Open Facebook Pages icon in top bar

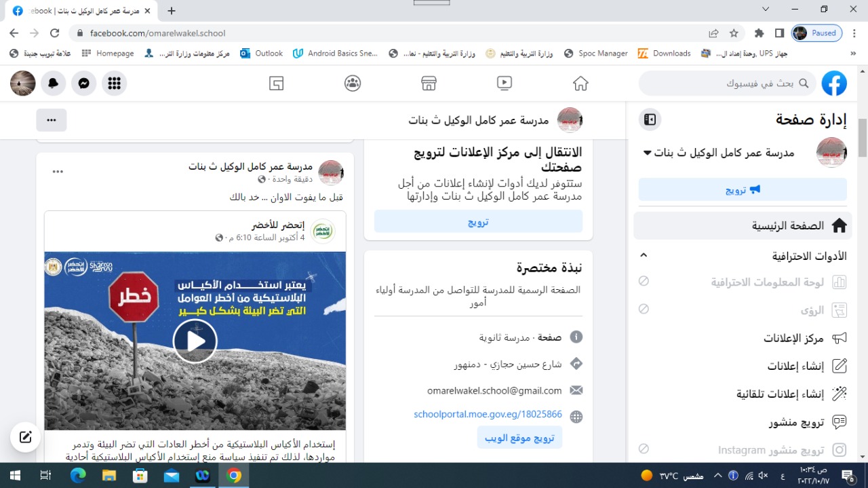[x=276, y=83]
